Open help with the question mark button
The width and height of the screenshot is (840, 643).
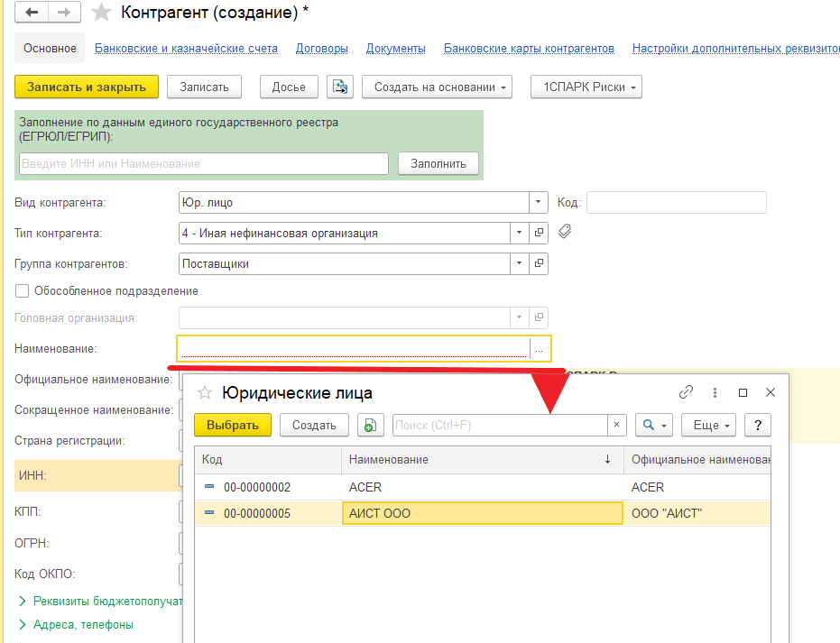pyautogui.click(x=758, y=425)
